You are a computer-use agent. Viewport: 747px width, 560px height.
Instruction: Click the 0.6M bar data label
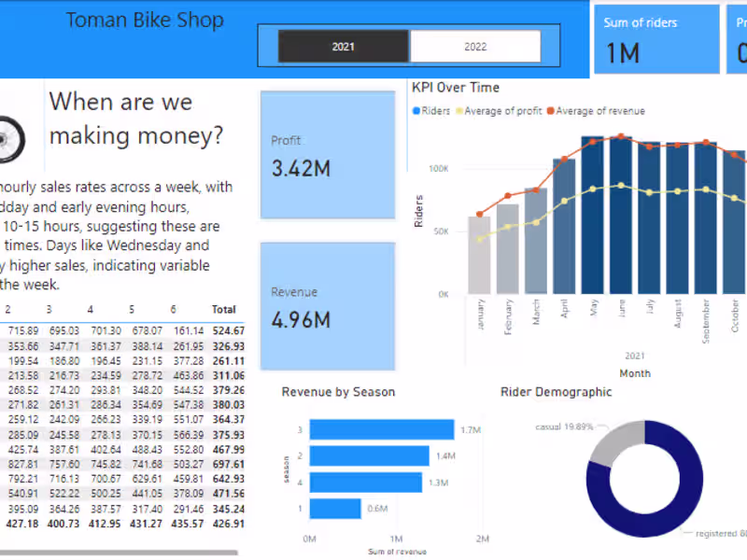[x=377, y=509]
